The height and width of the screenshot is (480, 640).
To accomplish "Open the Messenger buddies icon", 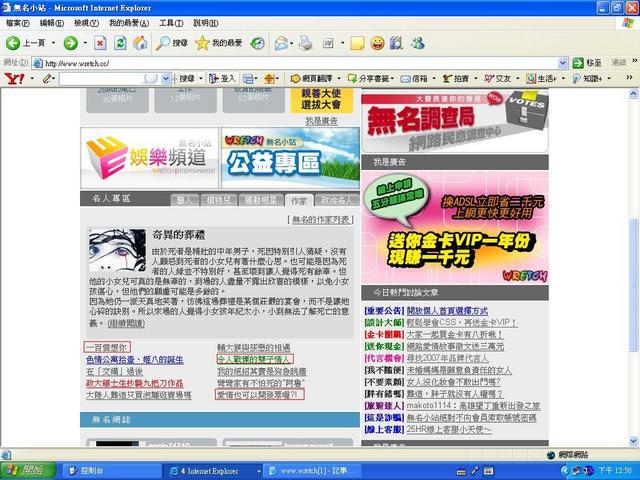I will coord(418,42).
